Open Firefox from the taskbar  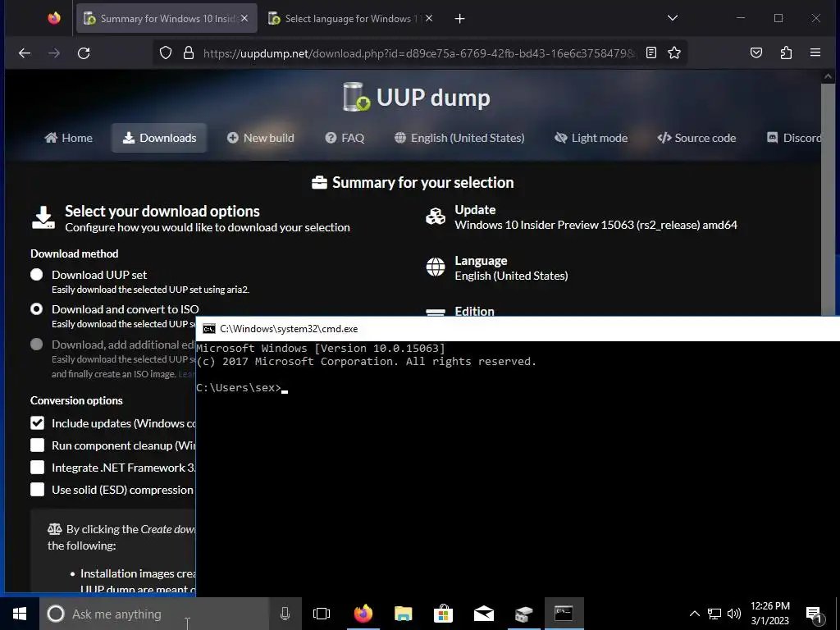point(363,614)
